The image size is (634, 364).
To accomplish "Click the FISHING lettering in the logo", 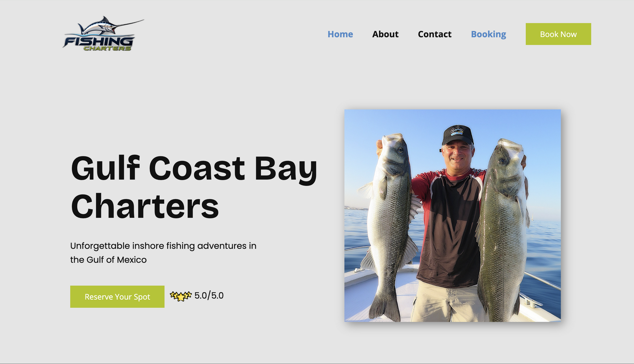I will pyautogui.click(x=98, y=42).
